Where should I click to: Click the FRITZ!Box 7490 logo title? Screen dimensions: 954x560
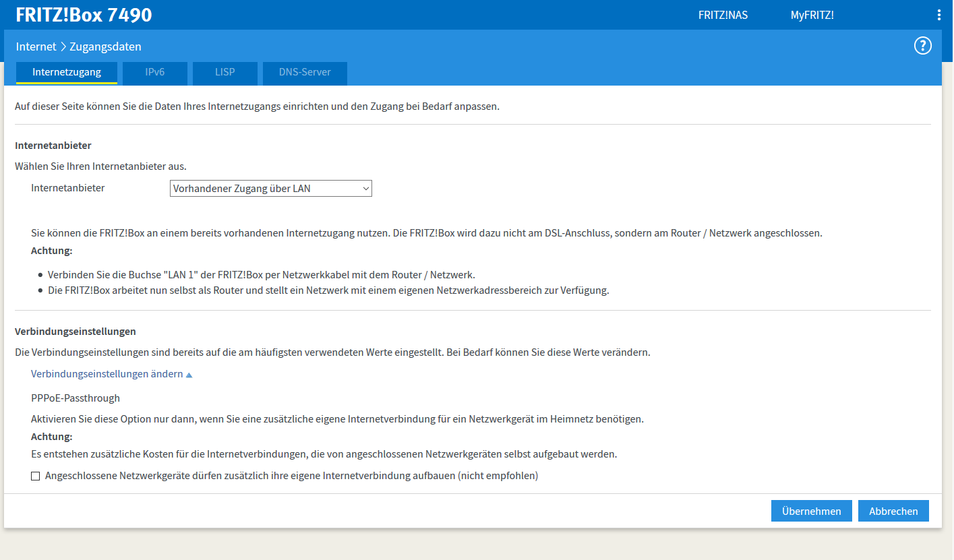pos(84,15)
